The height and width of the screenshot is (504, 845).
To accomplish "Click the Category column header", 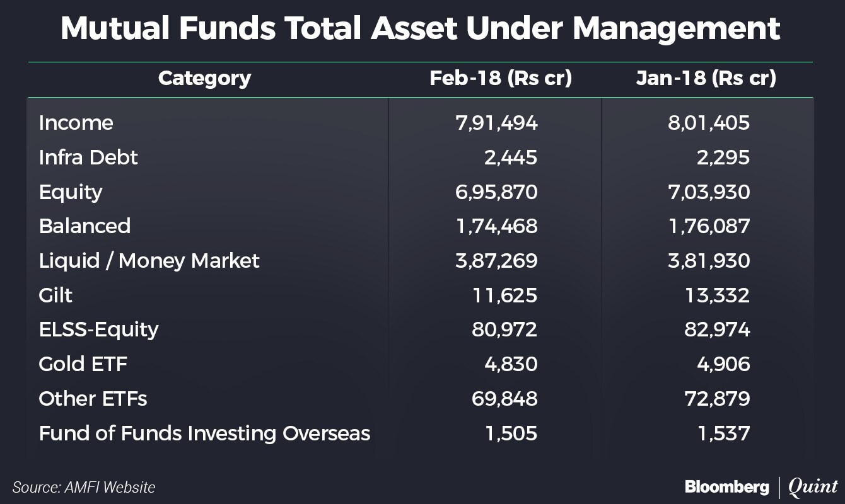I will (204, 79).
